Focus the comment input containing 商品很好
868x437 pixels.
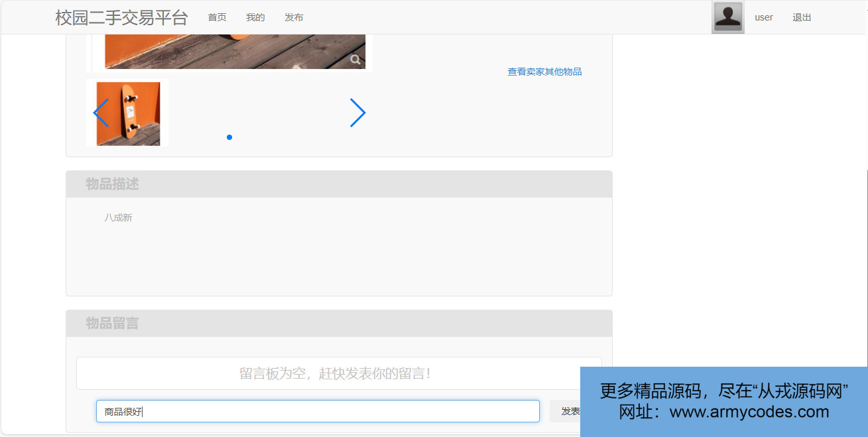318,411
